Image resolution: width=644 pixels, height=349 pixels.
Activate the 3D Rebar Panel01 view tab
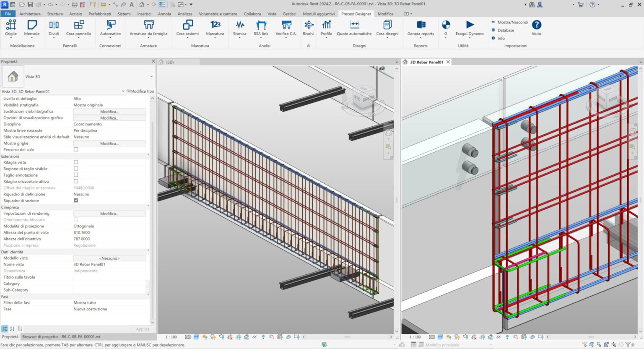tap(426, 62)
